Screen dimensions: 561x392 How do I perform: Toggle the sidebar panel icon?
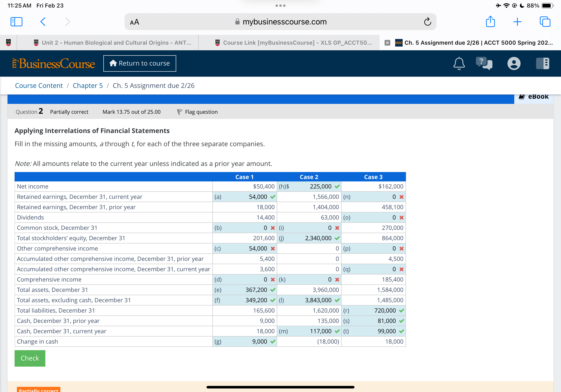(16, 22)
